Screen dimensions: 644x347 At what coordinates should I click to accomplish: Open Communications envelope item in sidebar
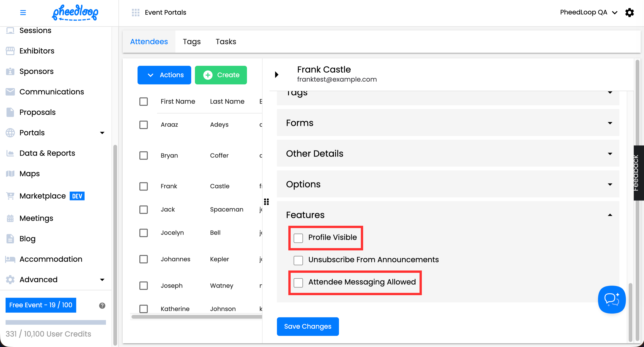(52, 92)
